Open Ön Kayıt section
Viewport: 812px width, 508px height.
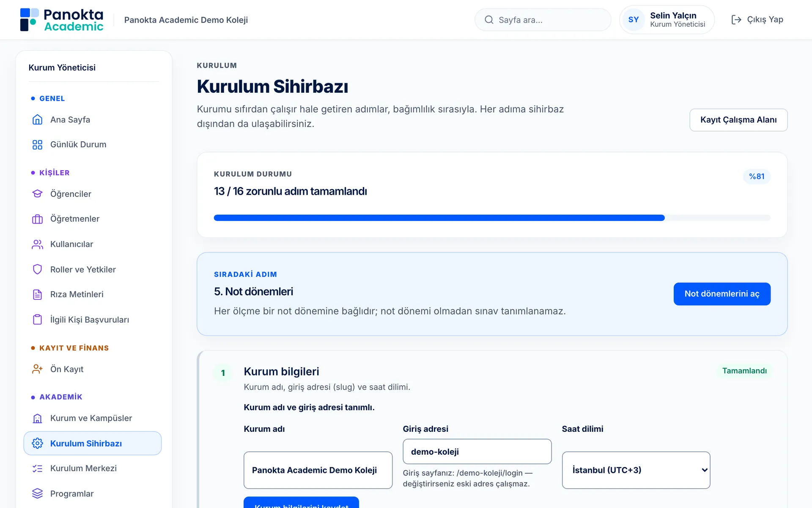[93, 369]
